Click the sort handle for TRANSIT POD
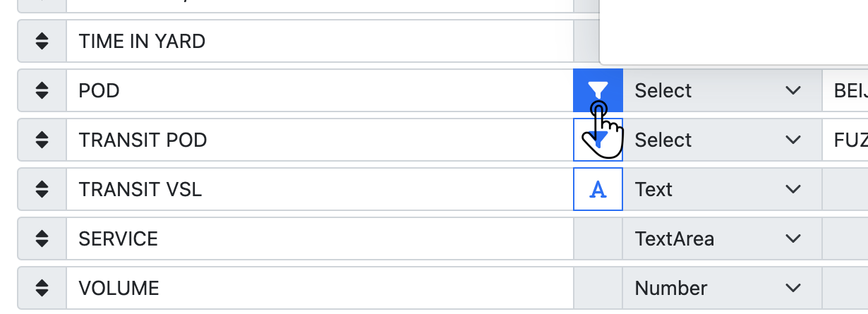Viewport: 868px width, 314px height. point(42,140)
